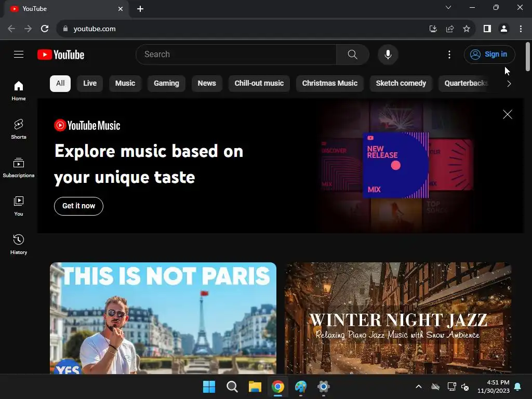Open the Winter Night Jazz video
Screen dimensions: 532x399
(398, 318)
